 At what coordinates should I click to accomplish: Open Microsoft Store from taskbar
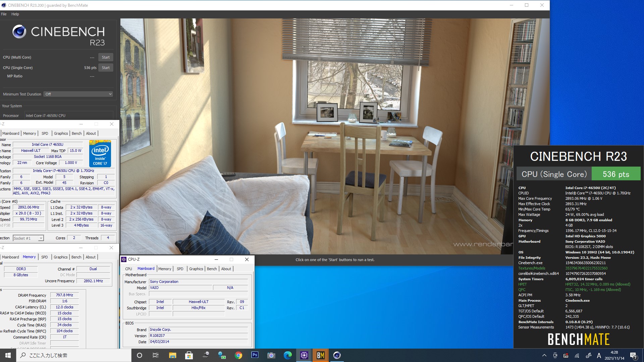tap(189, 355)
